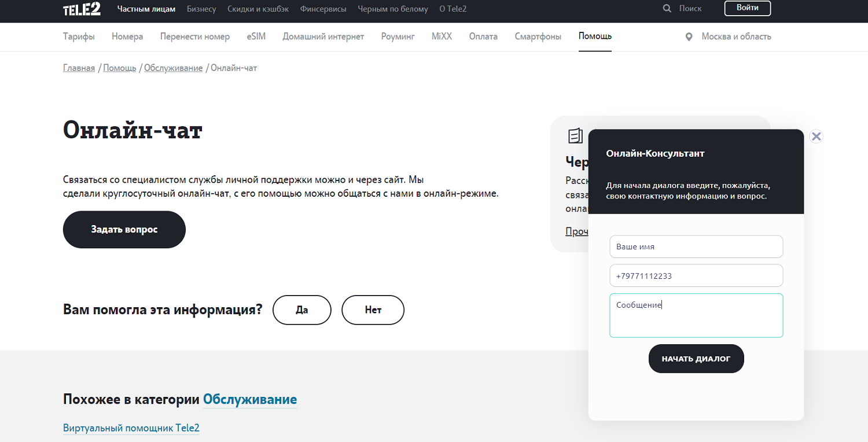The width and height of the screenshot is (868, 442).
Task: Open Скидки и кэшбэк
Action: 258,9
